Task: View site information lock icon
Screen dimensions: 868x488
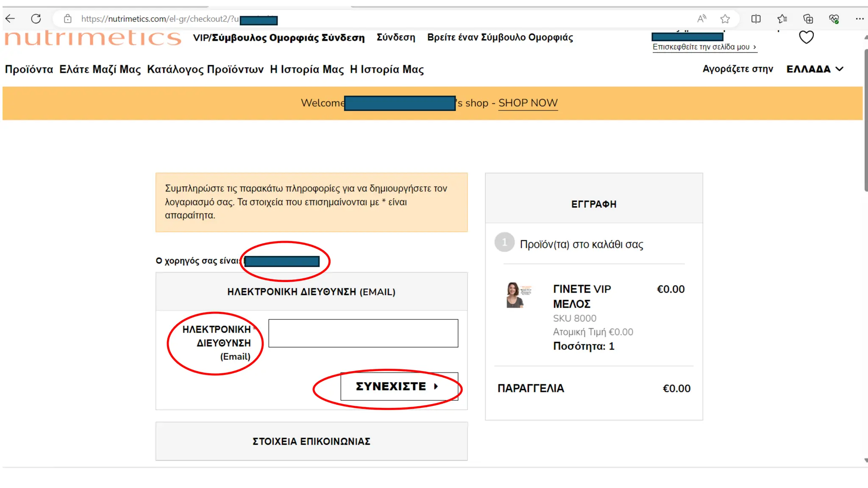Action: click(x=67, y=19)
